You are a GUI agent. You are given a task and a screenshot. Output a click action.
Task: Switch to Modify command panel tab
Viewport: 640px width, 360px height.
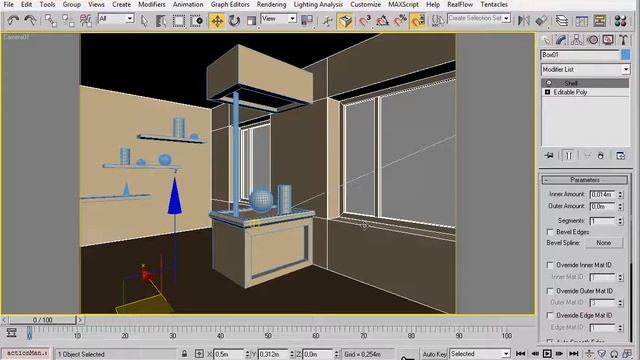click(561, 40)
